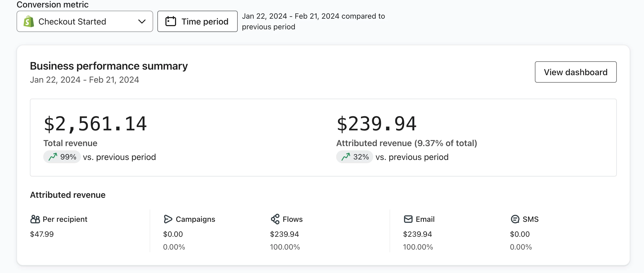Viewport: 644px width, 273px height.
Task: Click the Flows $239.94 revenue value
Action: click(x=284, y=234)
